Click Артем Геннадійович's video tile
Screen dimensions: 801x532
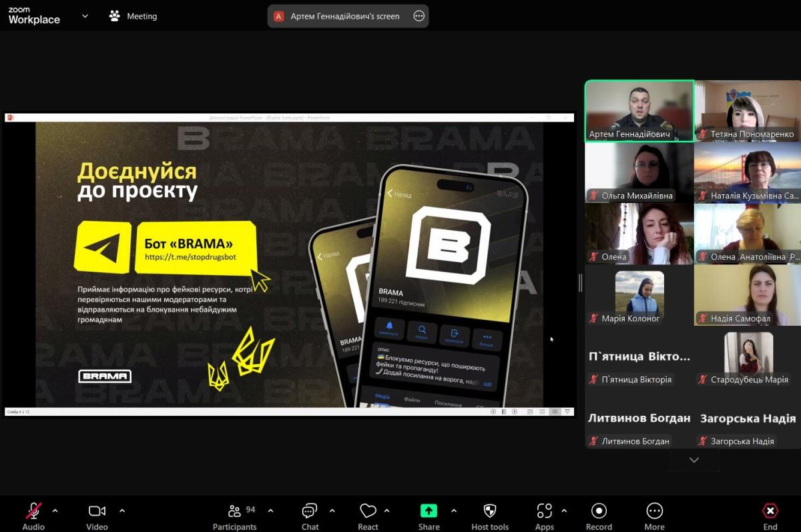tap(639, 110)
